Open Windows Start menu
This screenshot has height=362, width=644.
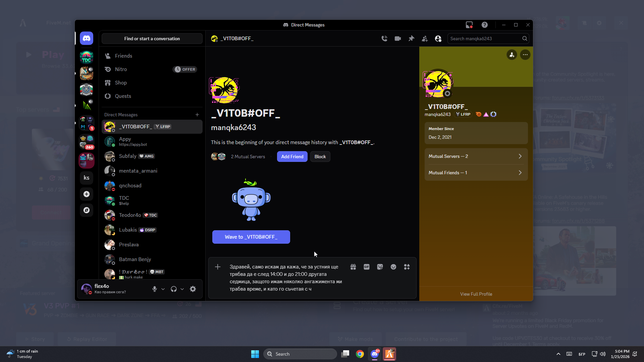pos(255,354)
